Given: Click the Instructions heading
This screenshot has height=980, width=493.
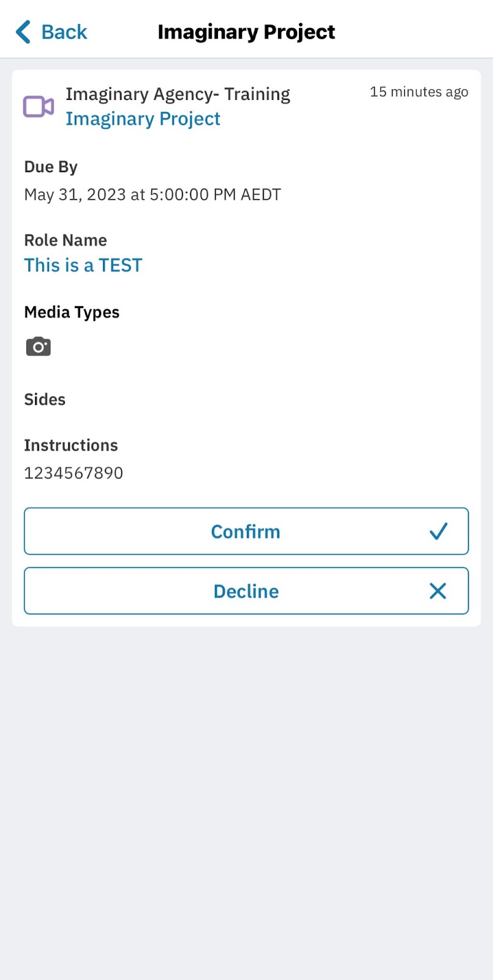Looking at the screenshot, I should click(x=71, y=445).
